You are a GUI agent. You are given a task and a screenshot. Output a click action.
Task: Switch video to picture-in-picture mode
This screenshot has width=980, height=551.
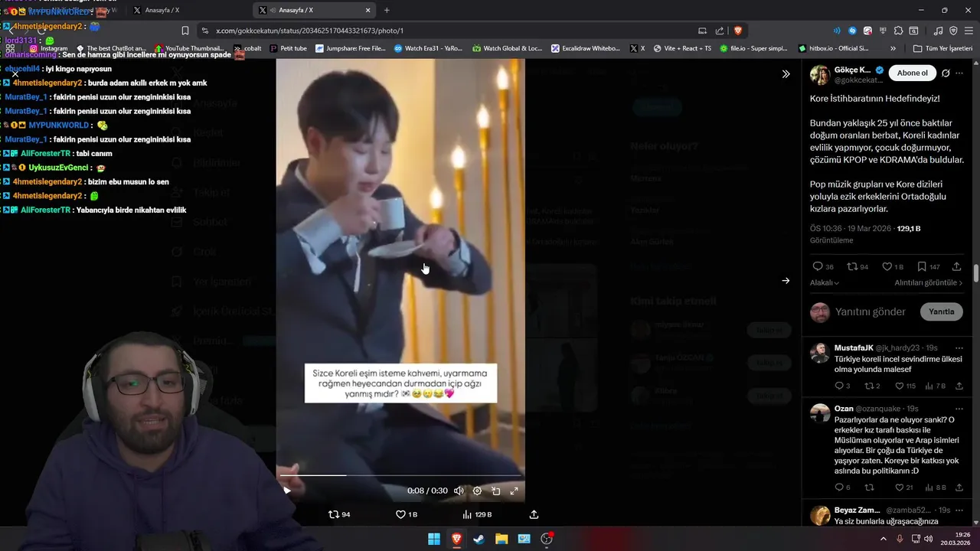(495, 491)
